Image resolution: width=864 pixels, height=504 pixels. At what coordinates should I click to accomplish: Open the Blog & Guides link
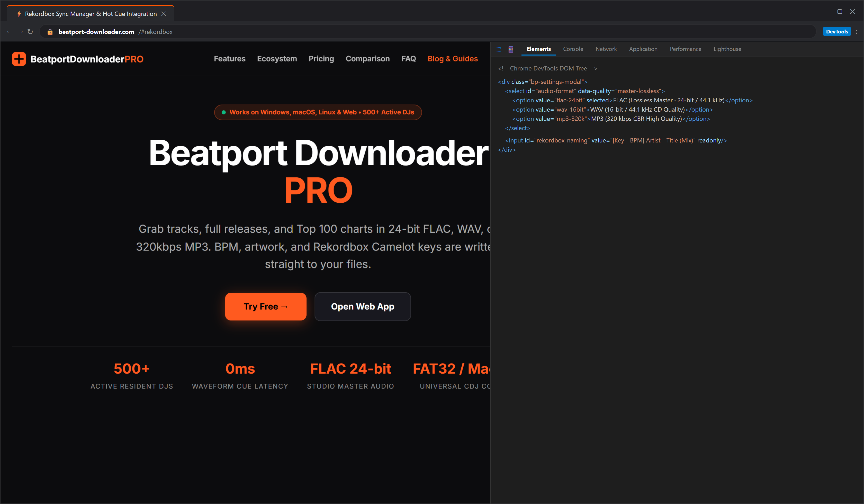[x=453, y=59]
